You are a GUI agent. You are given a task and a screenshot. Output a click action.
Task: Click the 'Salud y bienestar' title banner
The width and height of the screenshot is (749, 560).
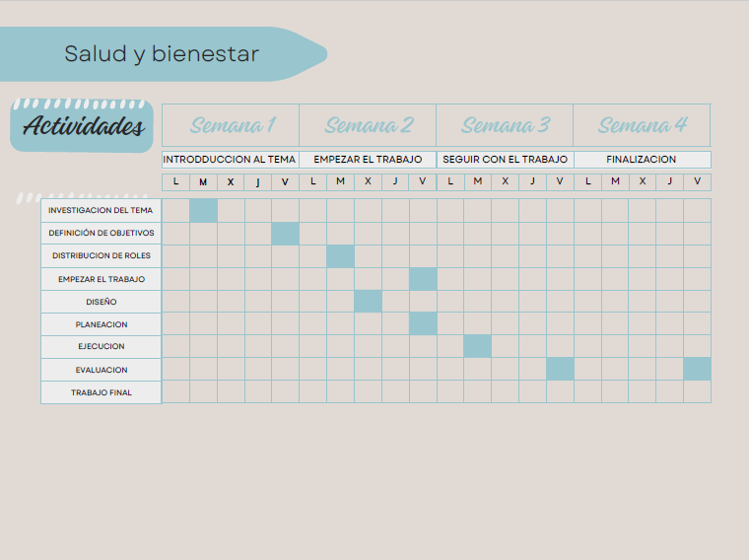coord(162,54)
